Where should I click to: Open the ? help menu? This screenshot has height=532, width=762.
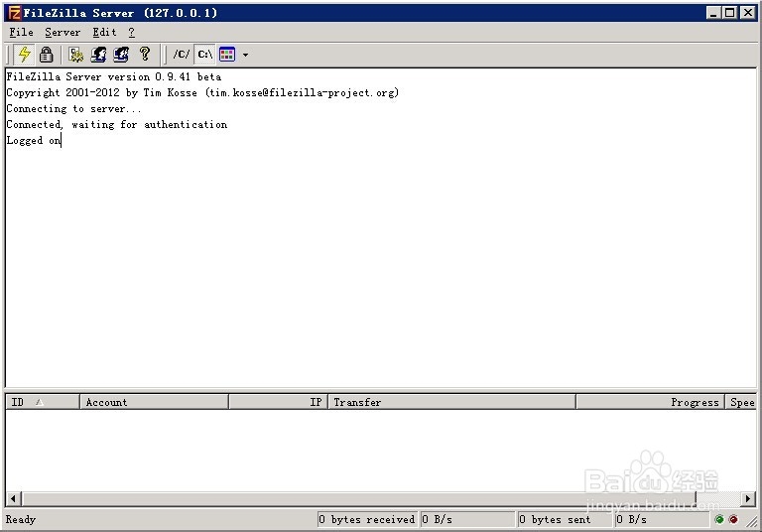coord(132,32)
